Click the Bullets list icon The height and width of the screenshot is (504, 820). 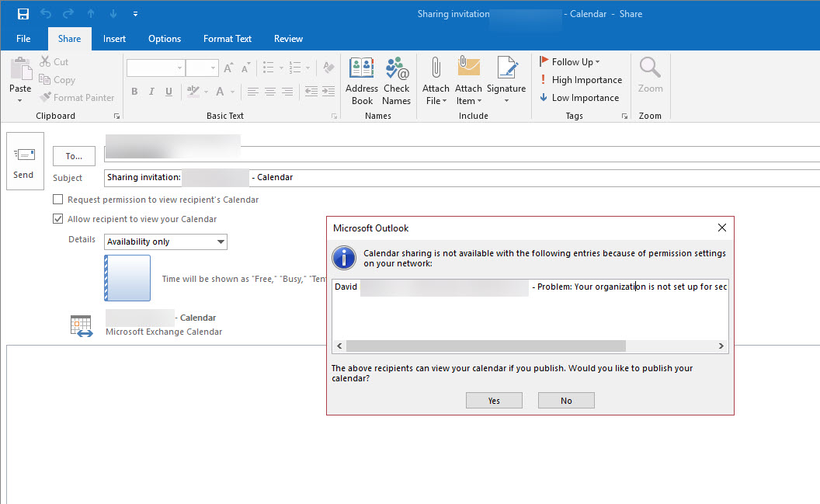pyautogui.click(x=268, y=68)
